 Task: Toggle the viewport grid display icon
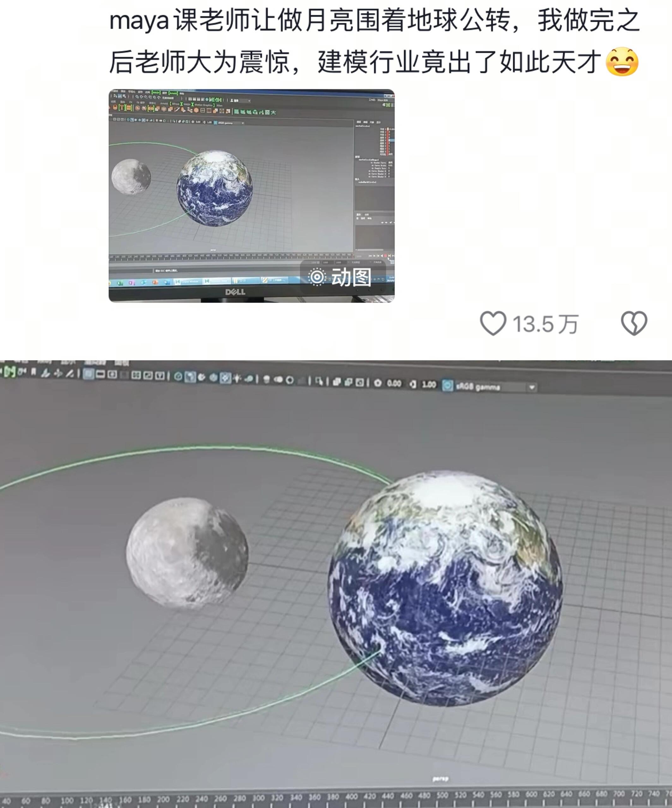(x=88, y=374)
